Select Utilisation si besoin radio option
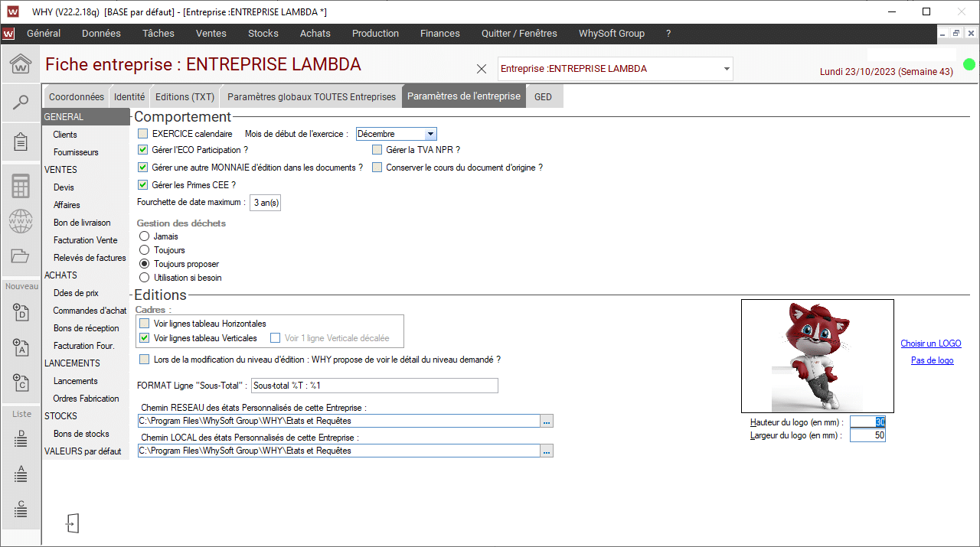The width and height of the screenshot is (980, 547). 144,278
